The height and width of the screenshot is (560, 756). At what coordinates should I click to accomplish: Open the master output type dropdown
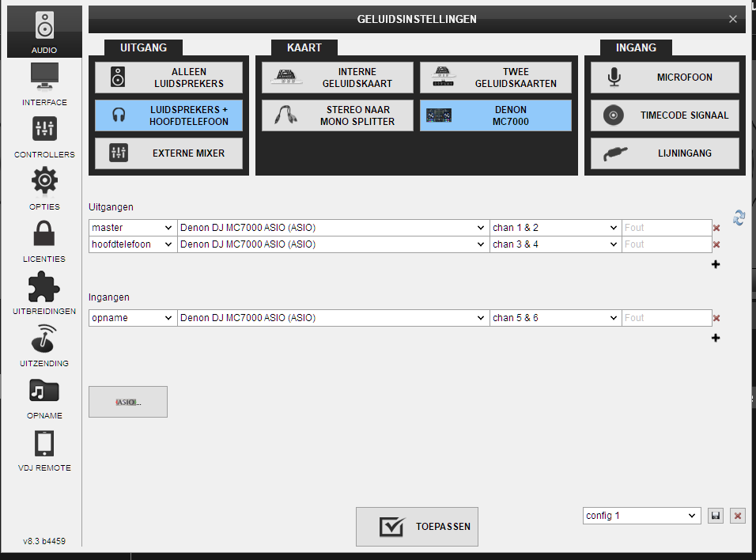click(x=133, y=228)
